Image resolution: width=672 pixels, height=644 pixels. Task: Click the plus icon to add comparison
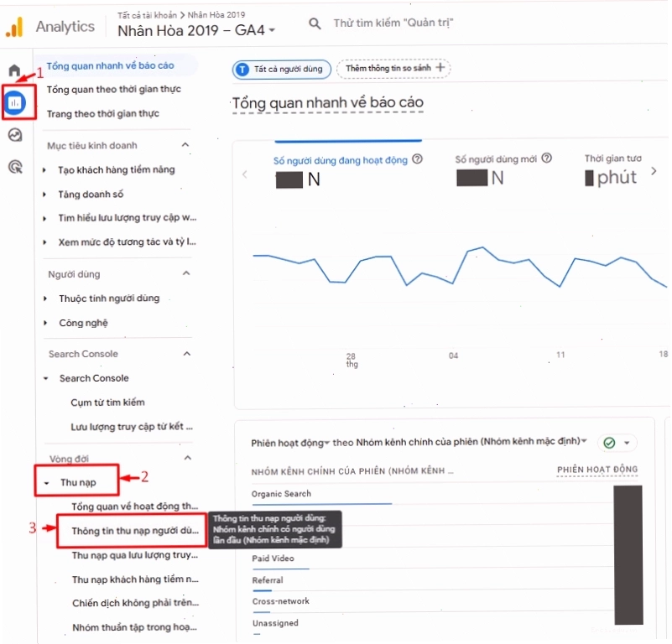pos(440,67)
